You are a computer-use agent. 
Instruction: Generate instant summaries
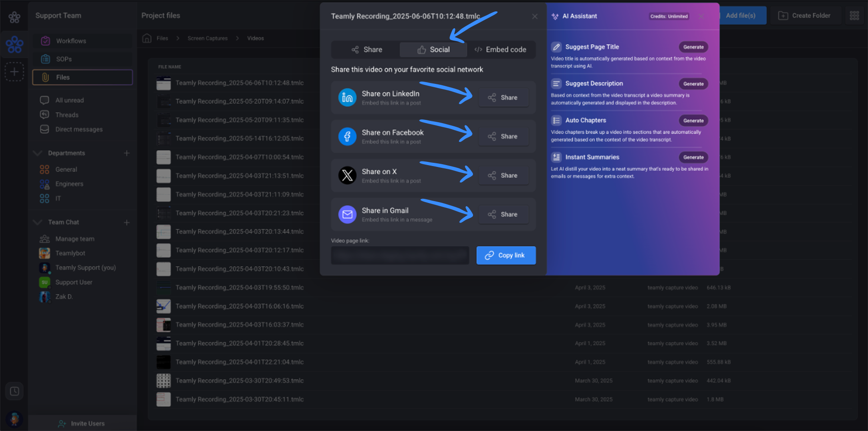coord(693,157)
